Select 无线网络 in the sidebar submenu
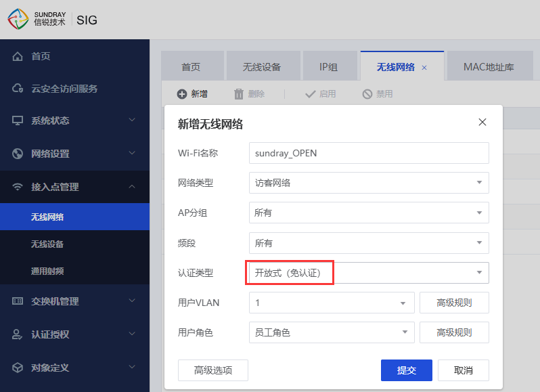Screen dimensions: 540x392 tap(74, 217)
